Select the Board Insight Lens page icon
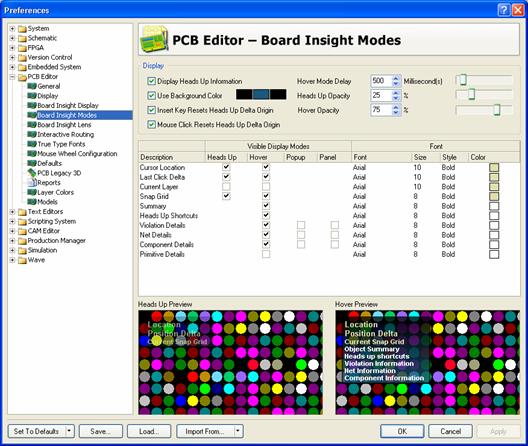 [x=32, y=125]
